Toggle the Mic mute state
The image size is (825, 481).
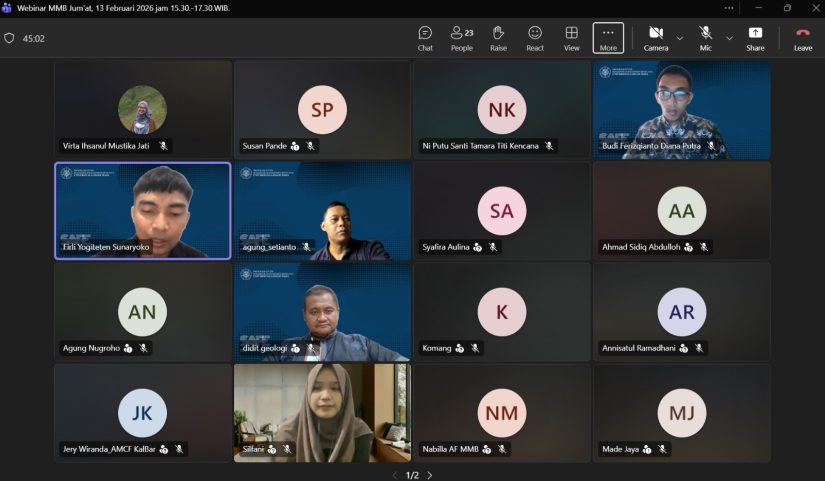click(x=706, y=38)
